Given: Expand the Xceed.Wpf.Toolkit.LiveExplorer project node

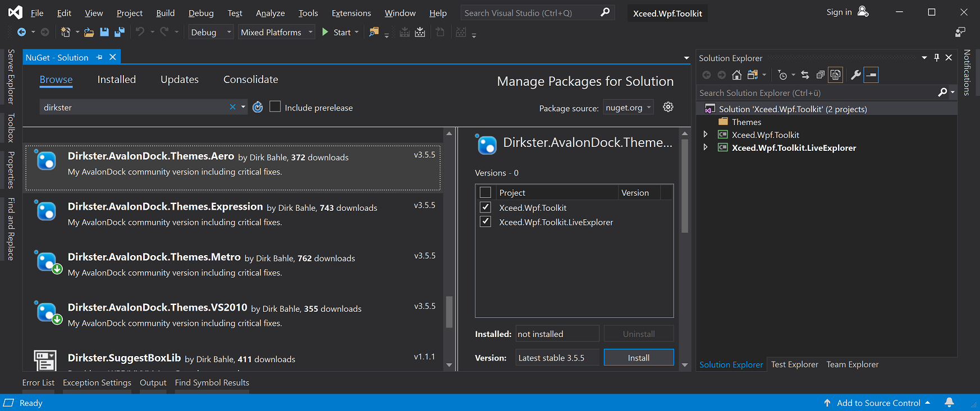Looking at the screenshot, I should pyautogui.click(x=706, y=147).
